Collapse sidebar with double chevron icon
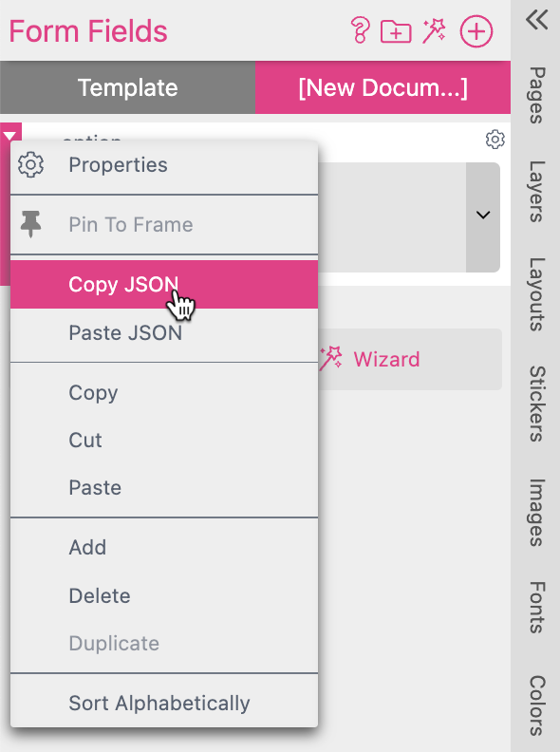This screenshot has width=560, height=752. pyautogui.click(x=536, y=20)
